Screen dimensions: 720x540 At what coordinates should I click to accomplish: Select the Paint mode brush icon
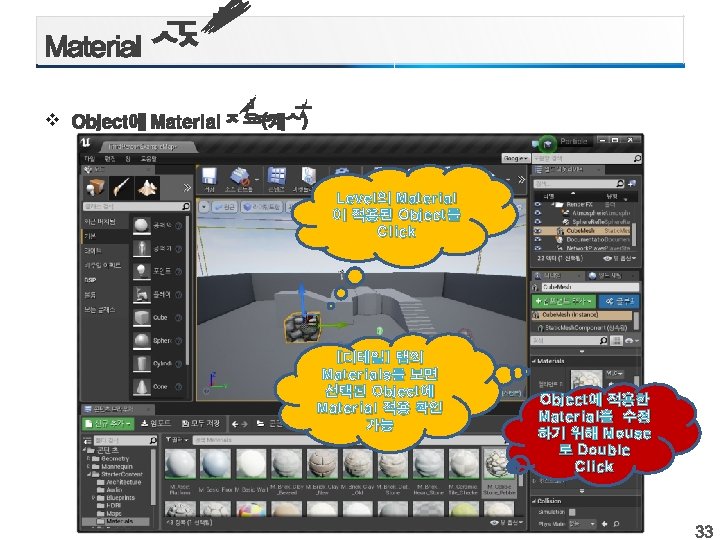tap(122, 188)
